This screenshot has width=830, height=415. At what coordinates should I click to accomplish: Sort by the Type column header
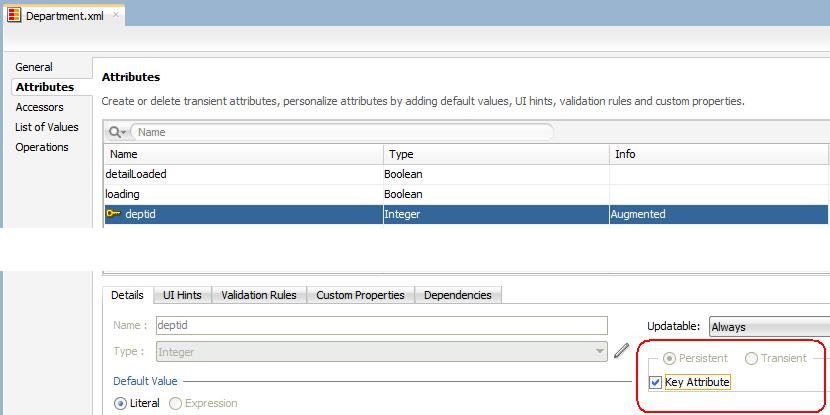(x=497, y=155)
